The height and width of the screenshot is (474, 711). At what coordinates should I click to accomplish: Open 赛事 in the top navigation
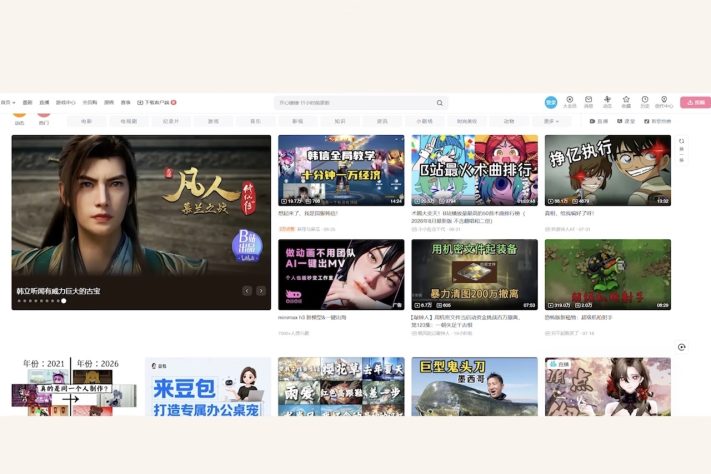pyautogui.click(x=126, y=103)
